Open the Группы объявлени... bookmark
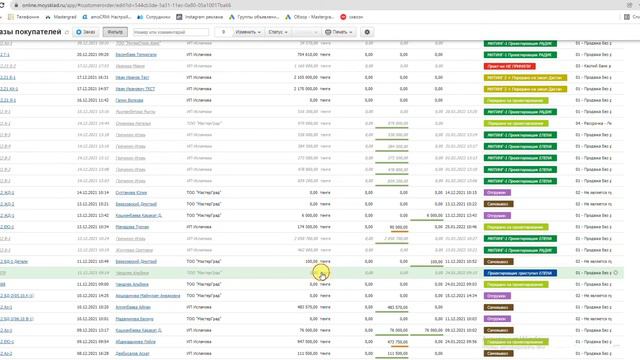640x360 pixels. click(254, 17)
